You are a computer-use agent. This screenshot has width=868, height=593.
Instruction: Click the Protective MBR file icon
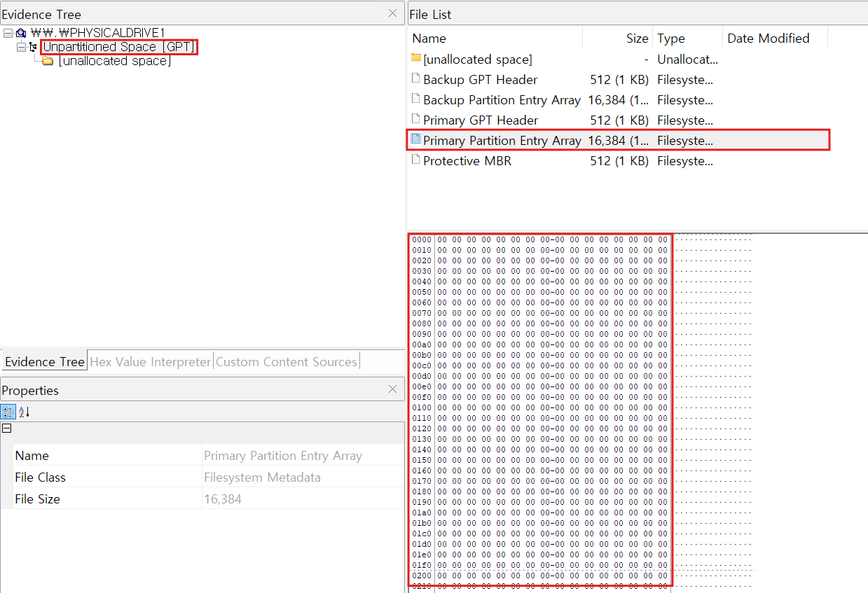(416, 160)
